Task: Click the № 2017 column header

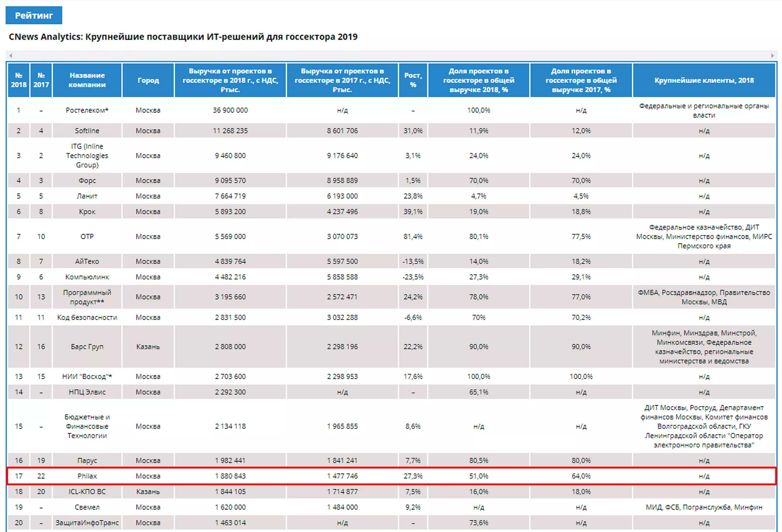Action: pyautogui.click(x=41, y=80)
